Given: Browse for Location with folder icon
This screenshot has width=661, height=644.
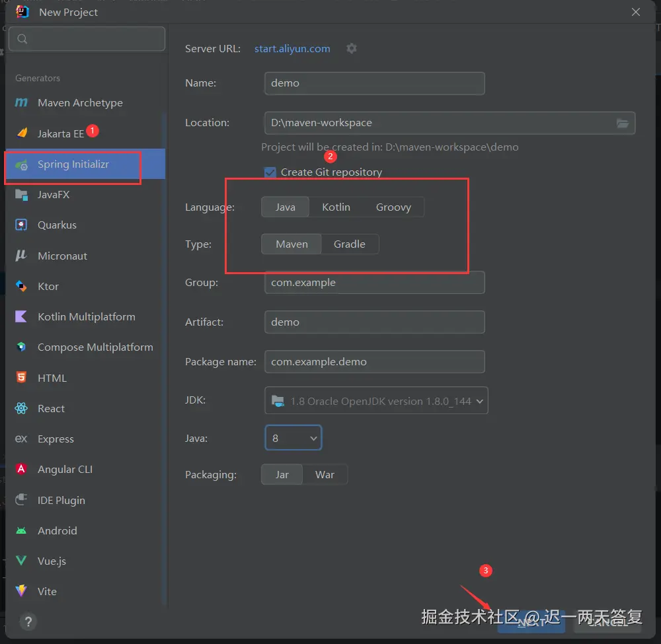Looking at the screenshot, I should click(x=623, y=123).
